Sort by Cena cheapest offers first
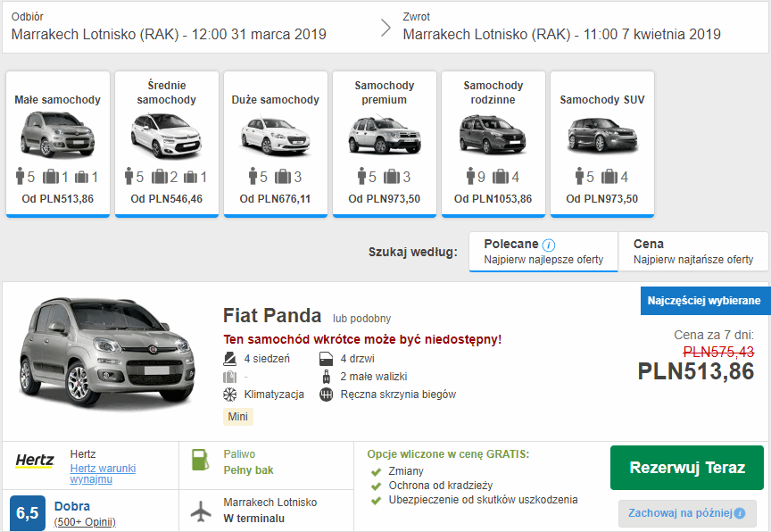The height and width of the screenshot is (532, 771). (693, 252)
